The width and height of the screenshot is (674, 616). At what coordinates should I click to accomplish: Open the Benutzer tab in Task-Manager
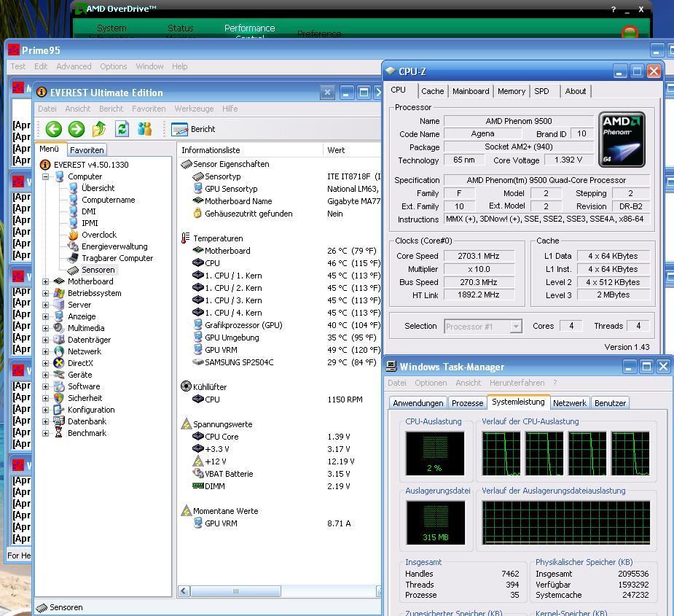[x=610, y=403]
